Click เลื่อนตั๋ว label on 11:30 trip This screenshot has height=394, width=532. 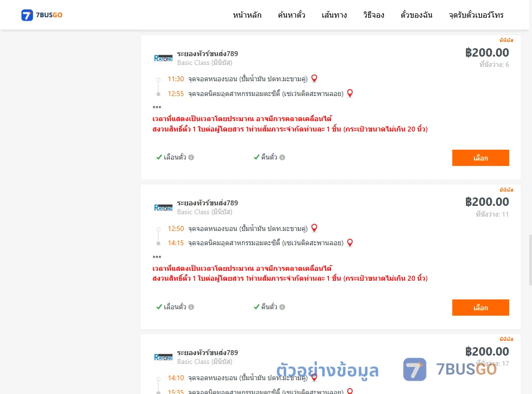tap(175, 157)
